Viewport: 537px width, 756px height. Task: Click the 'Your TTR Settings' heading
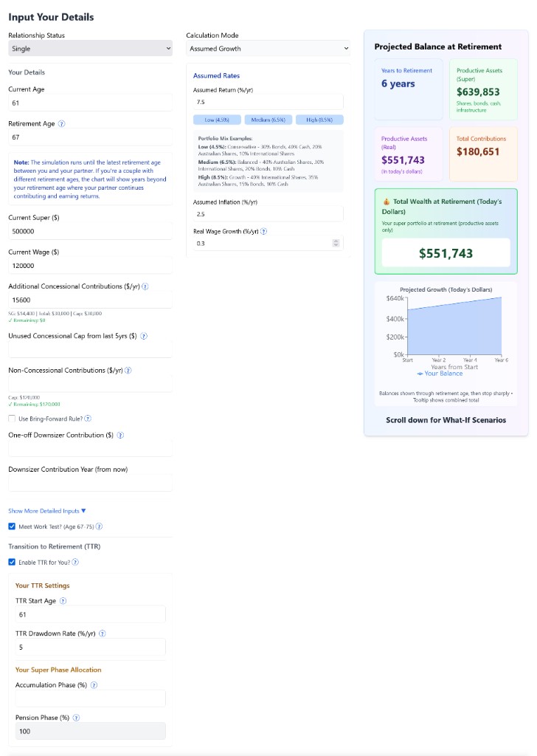[x=42, y=585]
